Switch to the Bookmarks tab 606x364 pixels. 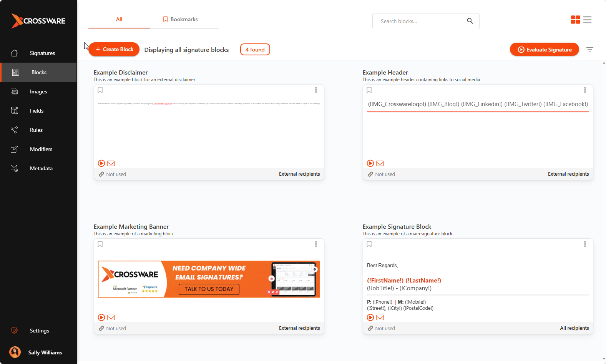click(x=181, y=19)
